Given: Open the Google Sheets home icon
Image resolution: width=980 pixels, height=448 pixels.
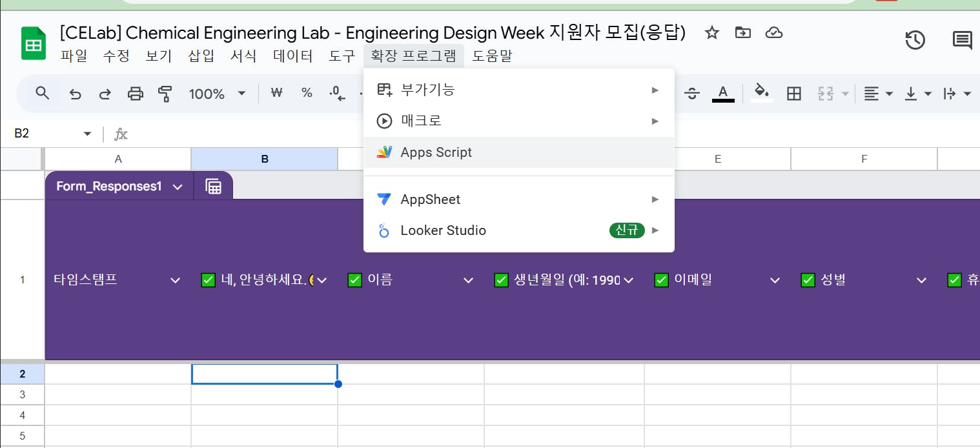Looking at the screenshot, I should [34, 44].
